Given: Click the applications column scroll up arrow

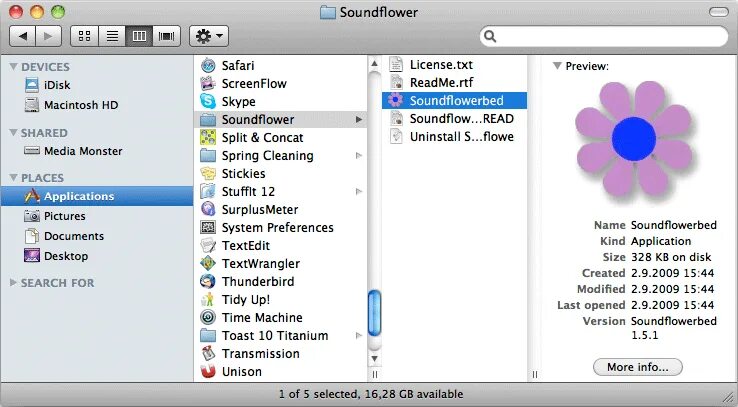Looking at the screenshot, I should point(374,64).
